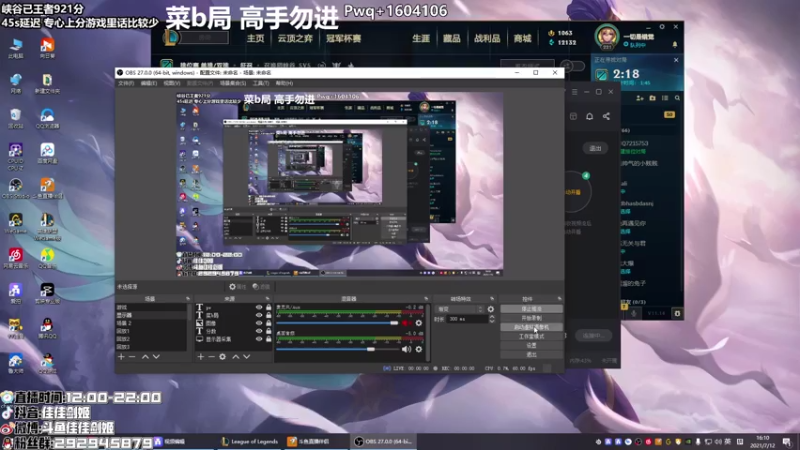The width and height of the screenshot is (800, 450).
Task: Click the 开始录制 button
Action: point(532,318)
